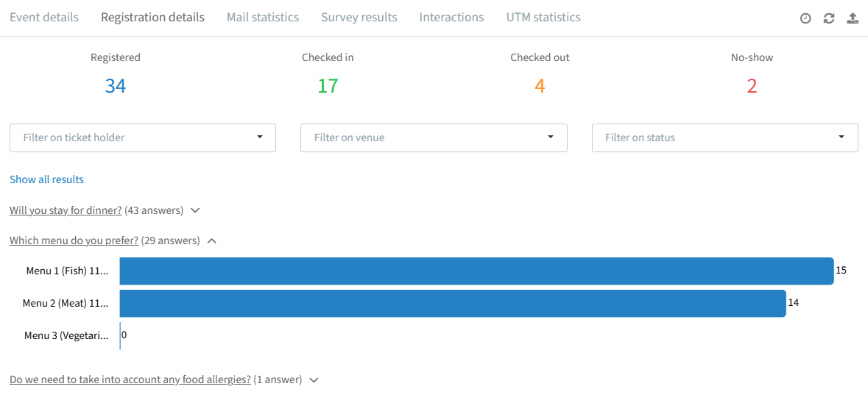Go to the Interactions tab
The image size is (868, 403).
coord(452,17)
